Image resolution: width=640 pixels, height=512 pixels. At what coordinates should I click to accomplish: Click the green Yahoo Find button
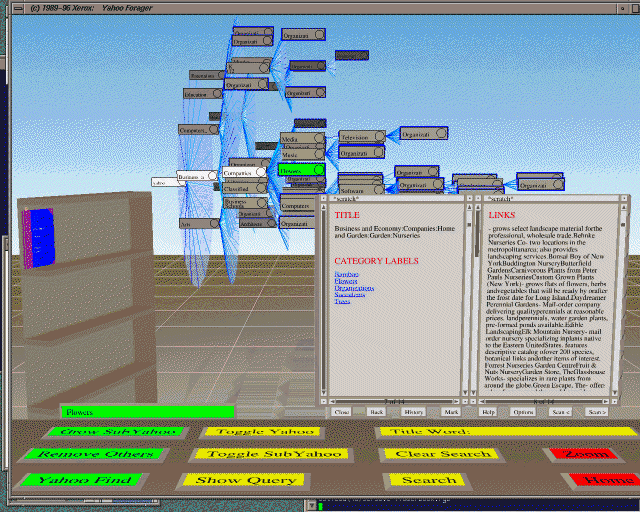tap(83, 480)
